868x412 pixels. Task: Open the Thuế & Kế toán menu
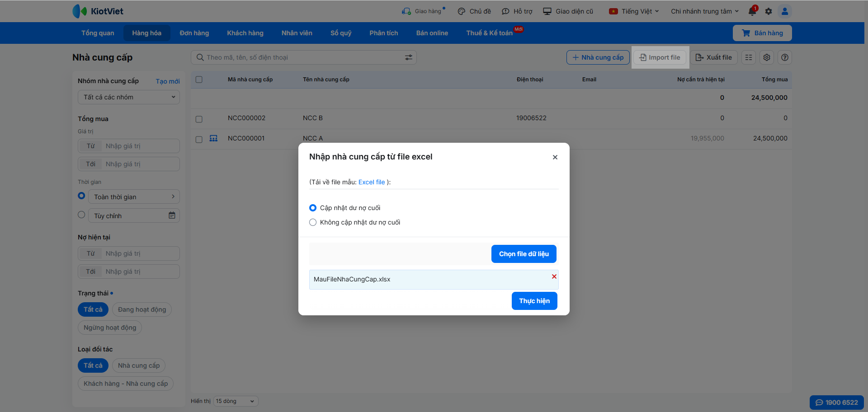coord(490,33)
